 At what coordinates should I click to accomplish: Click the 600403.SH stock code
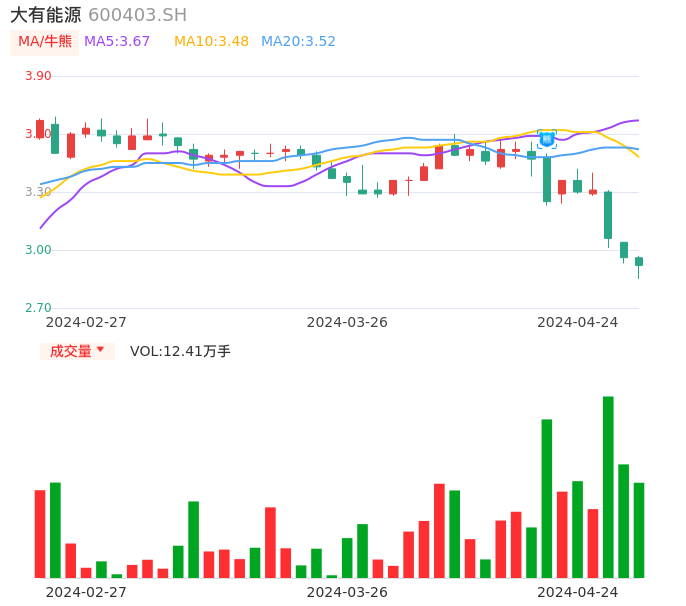point(137,15)
